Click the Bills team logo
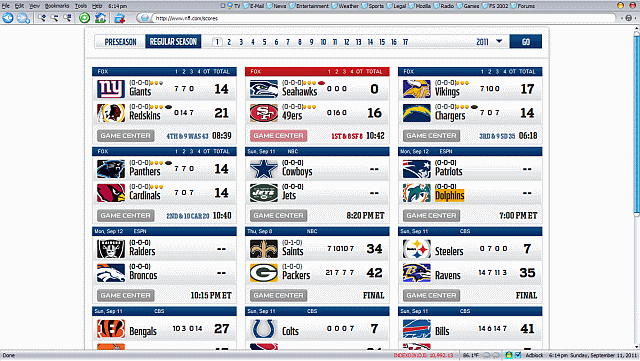 click(416, 329)
